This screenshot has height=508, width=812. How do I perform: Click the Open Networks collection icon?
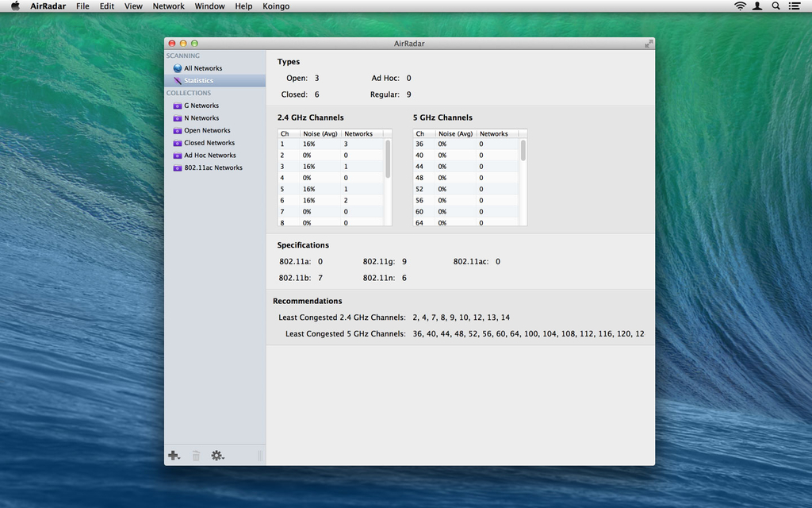click(178, 131)
